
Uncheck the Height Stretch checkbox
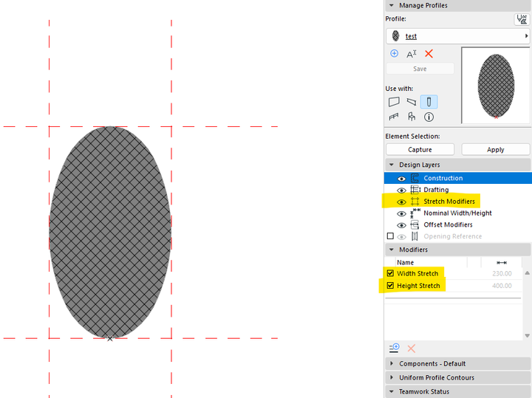click(x=390, y=286)
